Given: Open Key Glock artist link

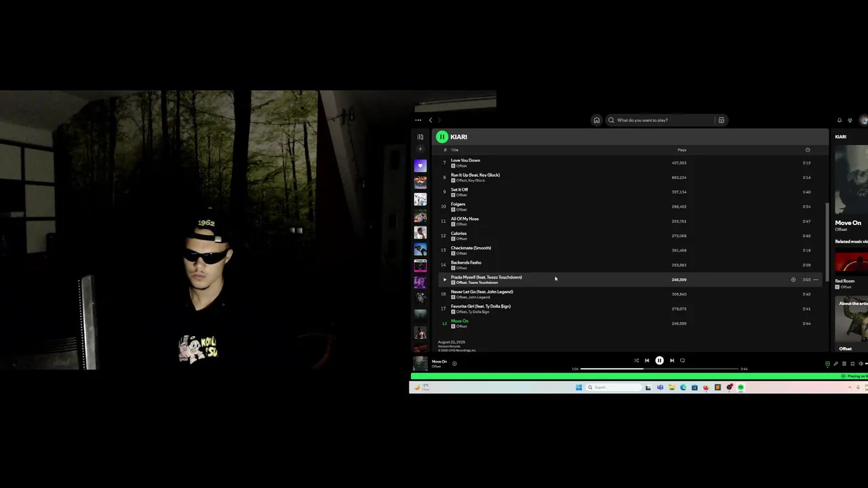Looking at the screenshot, I should tap(477, 180).
